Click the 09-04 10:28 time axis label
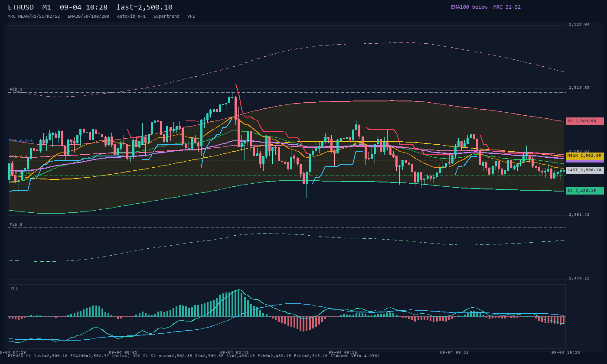Viewport: 607px width, 364px height. [566, 352]
